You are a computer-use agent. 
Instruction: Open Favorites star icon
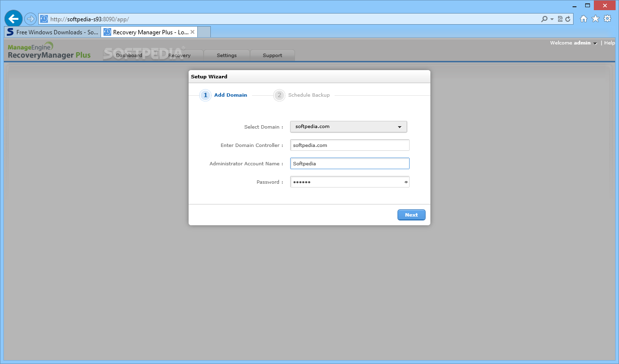tap(595, 19)
